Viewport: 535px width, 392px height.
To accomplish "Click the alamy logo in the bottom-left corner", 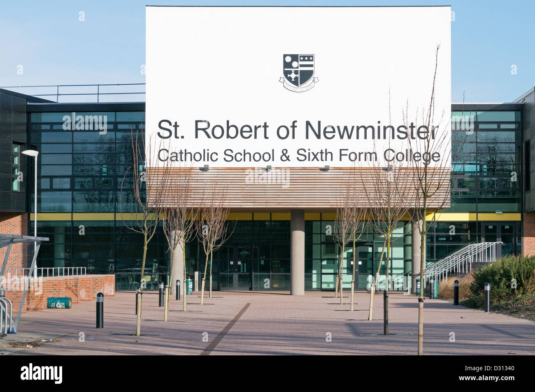I will pos(42,373).
